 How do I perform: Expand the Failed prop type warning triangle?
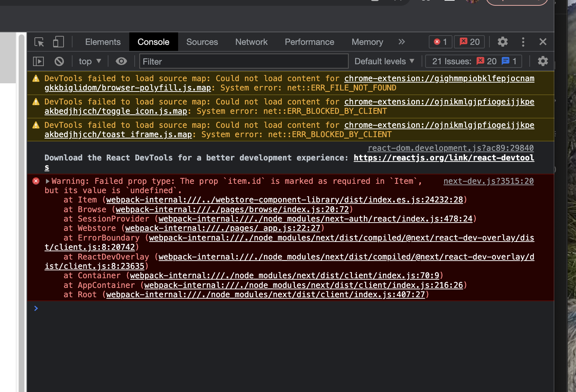tap(47, 181)
